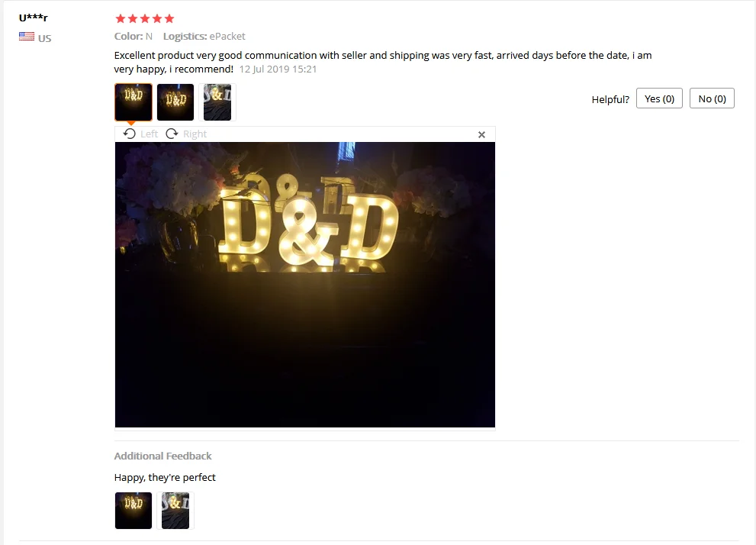Mark review helpful with Yes (0)
Viewport: 756px width, 545px height.
[659, 98]
